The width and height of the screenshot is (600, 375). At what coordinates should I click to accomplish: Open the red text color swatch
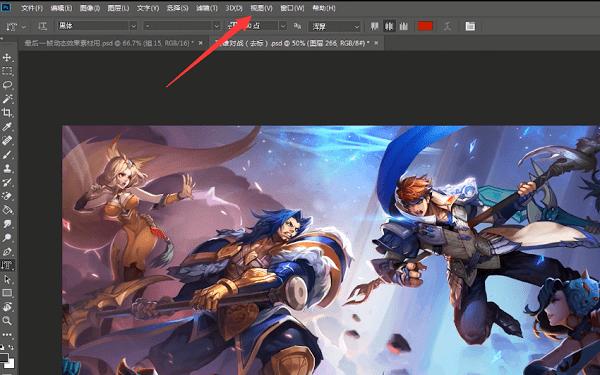[x=425, y=26]
